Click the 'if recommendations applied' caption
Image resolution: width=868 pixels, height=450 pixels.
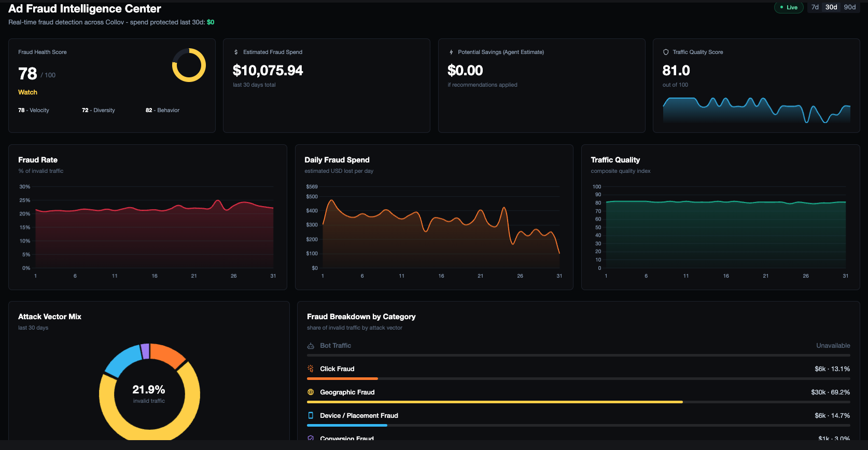click(482, 85)
